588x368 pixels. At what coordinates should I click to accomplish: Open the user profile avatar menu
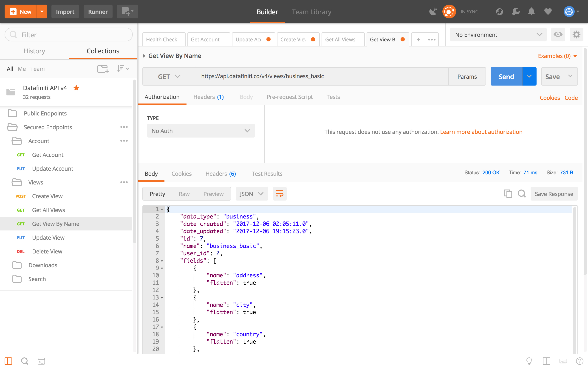[571, 11]
